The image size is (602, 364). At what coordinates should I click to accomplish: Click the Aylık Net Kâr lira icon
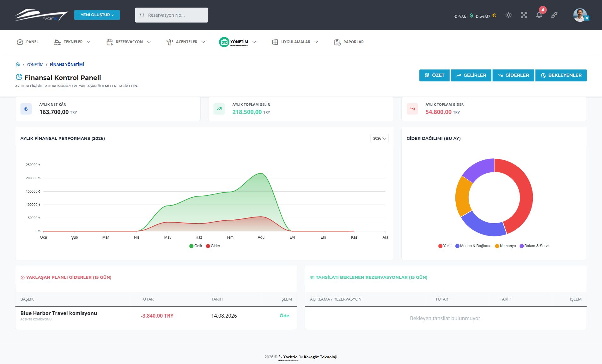pos(26,109)
